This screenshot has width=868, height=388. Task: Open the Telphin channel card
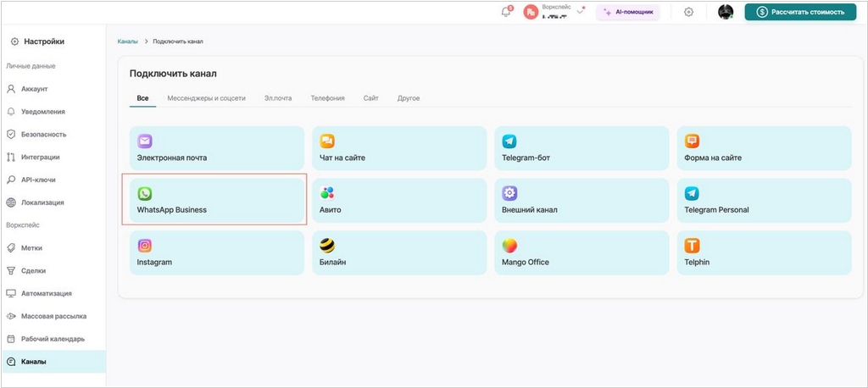click(x=763, y=252)
